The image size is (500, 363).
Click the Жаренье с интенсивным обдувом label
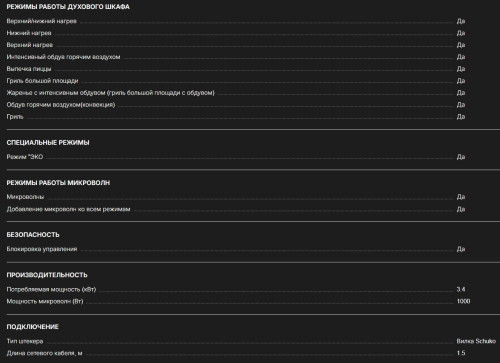tap(111, 93)
